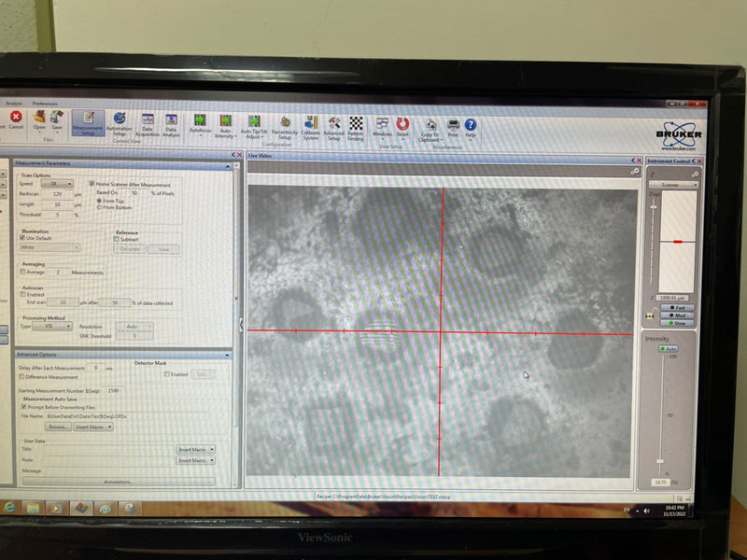Open processing Type VSI dropdown

pos(52,326)
